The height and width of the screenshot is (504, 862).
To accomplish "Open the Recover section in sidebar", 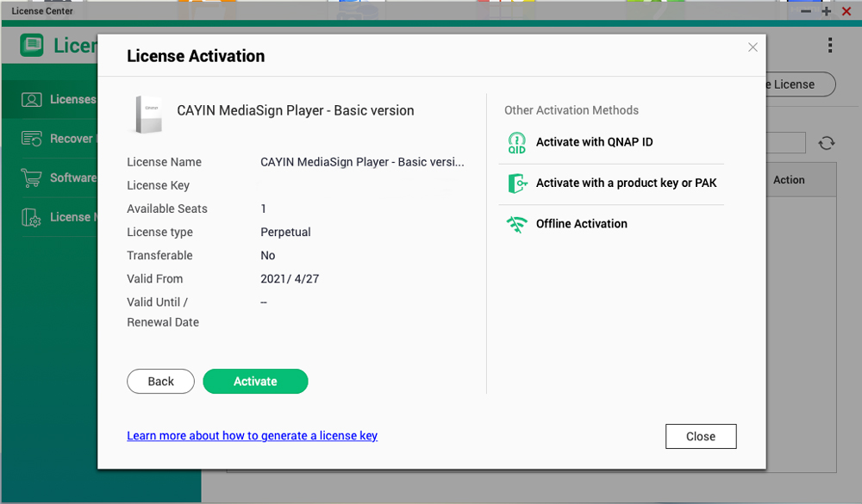I will tap(51, 139).
